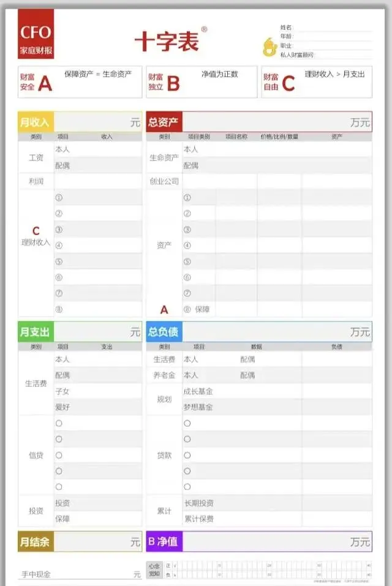This screenshot has width=392, height=586.
Task: Click the 姓名 field line
Action: click(326, 28)
